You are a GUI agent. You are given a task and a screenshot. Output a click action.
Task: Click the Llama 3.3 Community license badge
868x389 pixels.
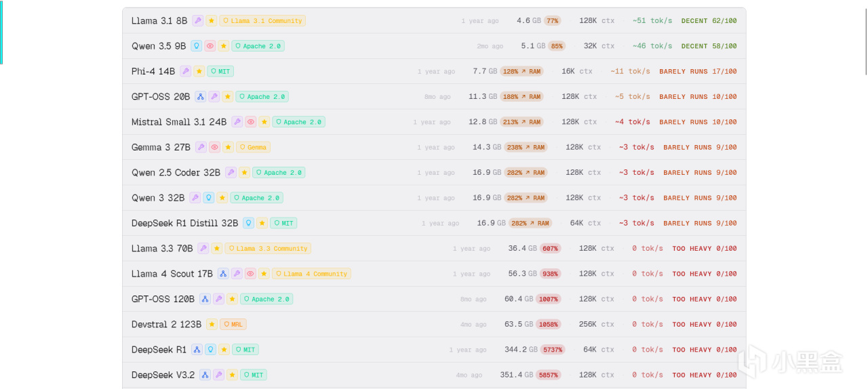(x=269, y=249)
